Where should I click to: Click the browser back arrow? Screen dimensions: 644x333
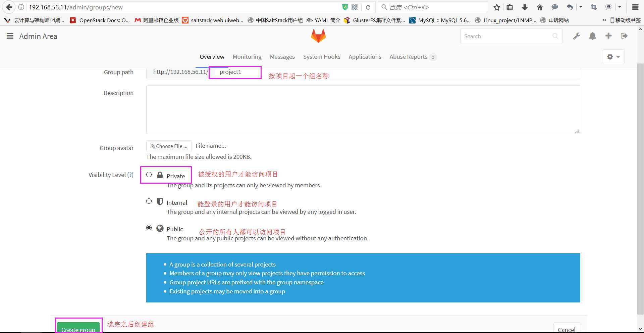pos(9,7)
